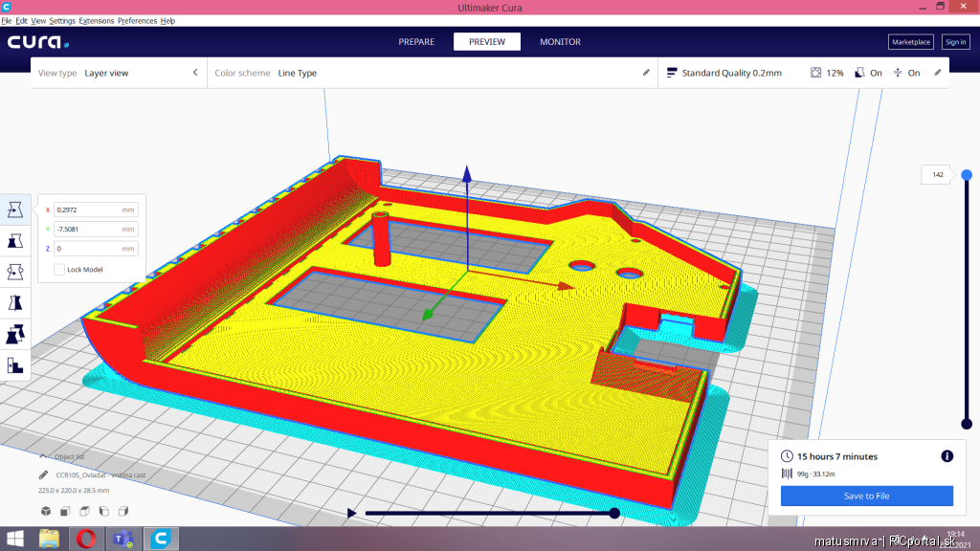Viewport: 980px width, 551px height.
Task: Click the layer number 142 box
Action: pos(938,175)
